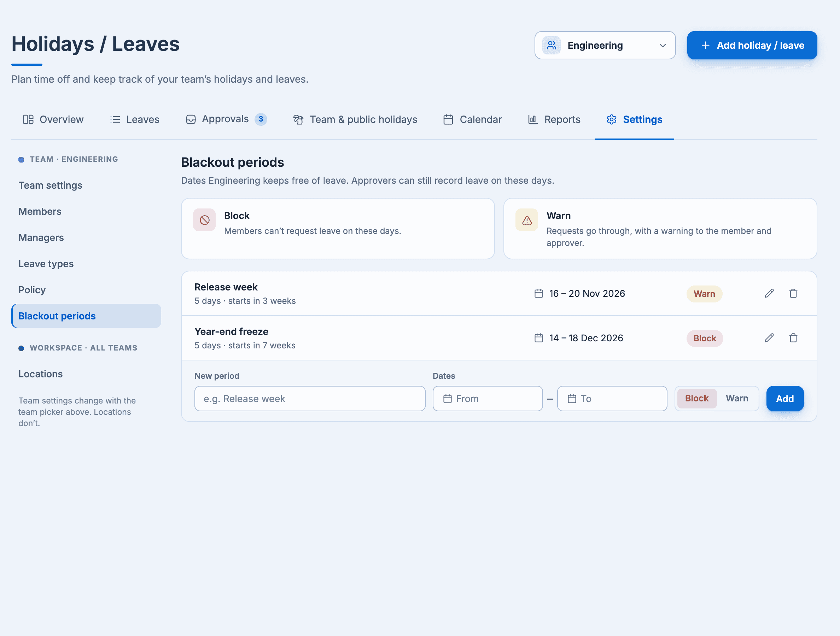840x636 pixels.
Task: Open the To date picker
Action: point(612,399)
